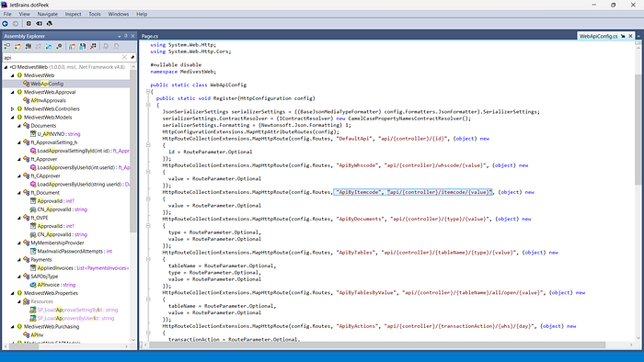This screenshot has width=644, height=362.
Task: Collapse the ft_Document class node
Action: [19, 193]
